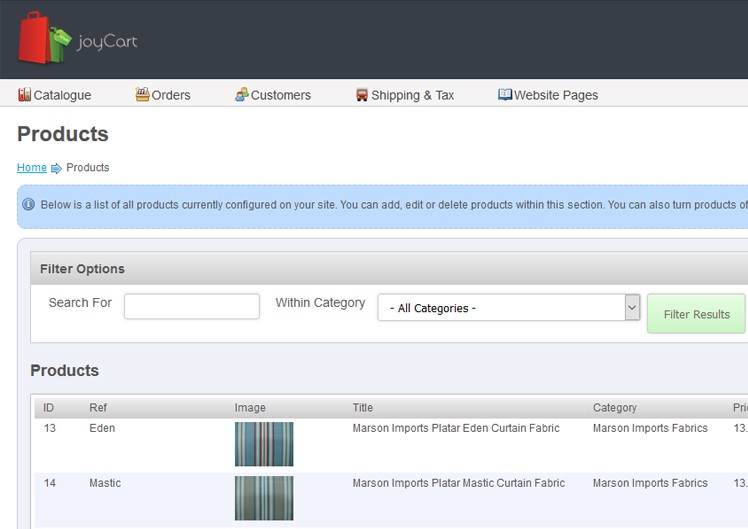The height and width of the screenshot is (529, 748).
Task: Click the blue info icon in notice
Action: (x=28, y=205)
